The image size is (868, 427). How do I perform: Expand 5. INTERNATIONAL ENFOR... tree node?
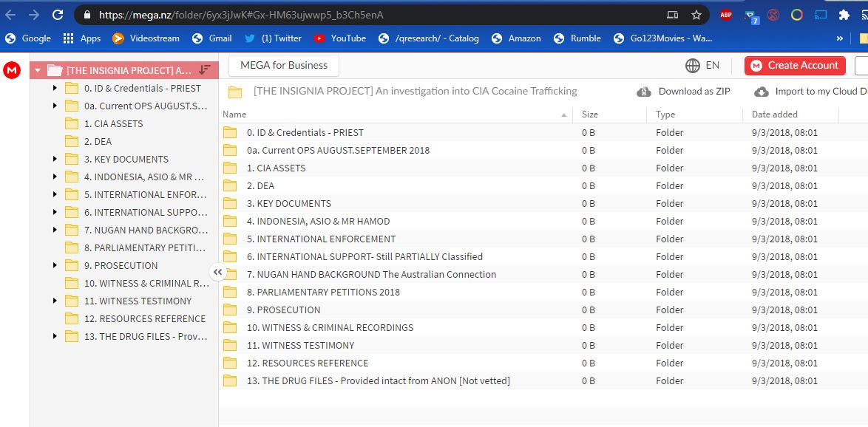55,194
